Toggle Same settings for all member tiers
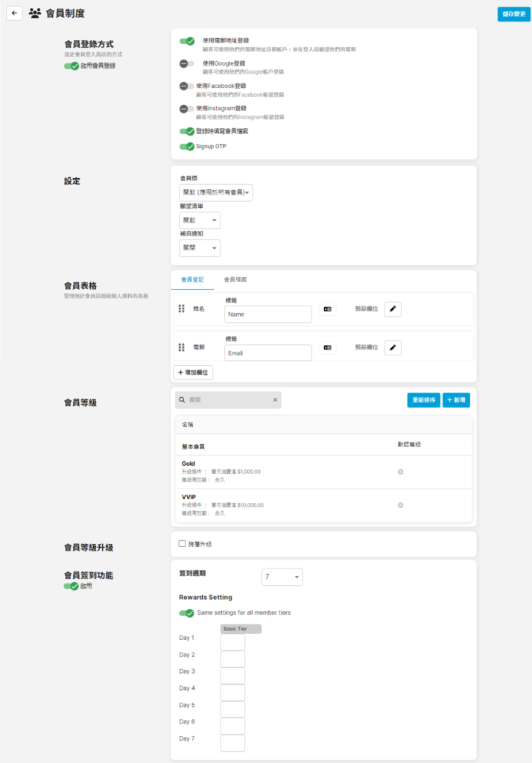This screenshot has width=532, height=763. [x=187, y=613]
